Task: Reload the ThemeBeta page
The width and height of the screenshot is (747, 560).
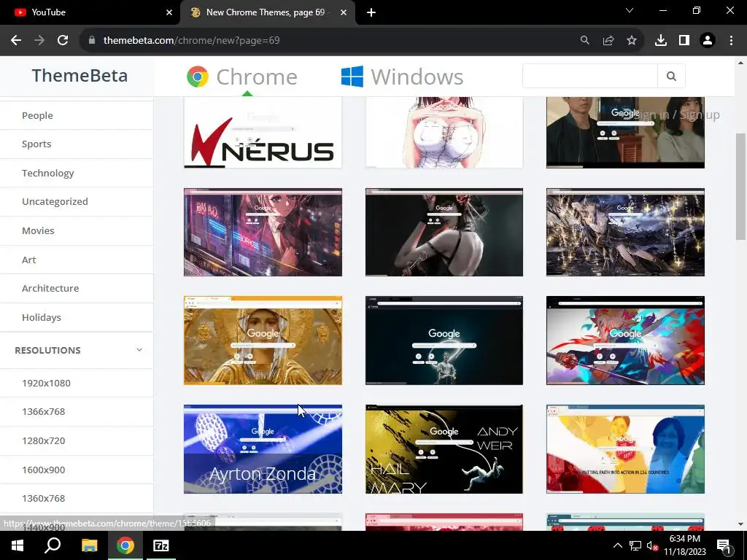Action: tap(63, 41)
